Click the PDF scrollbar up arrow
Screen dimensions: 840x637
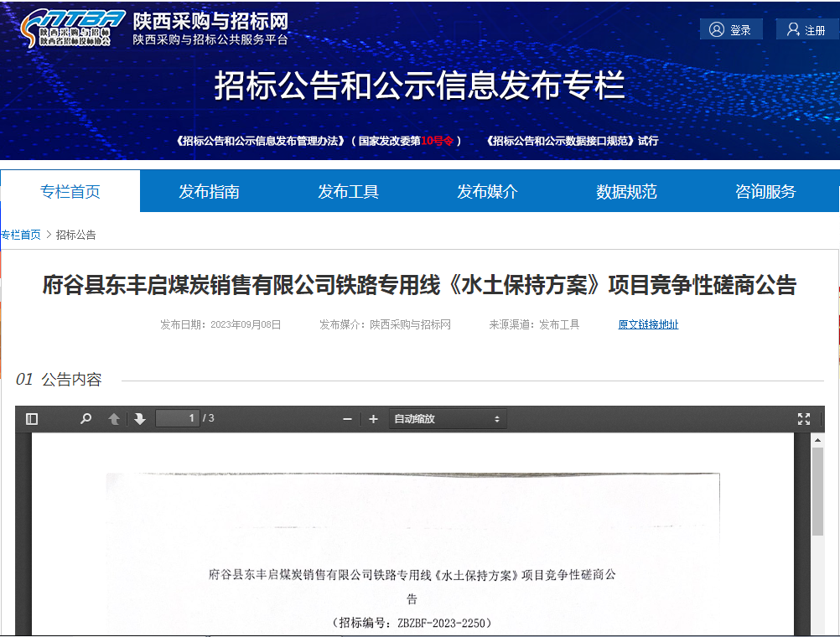pyautogui.click(x=817, y=440)
